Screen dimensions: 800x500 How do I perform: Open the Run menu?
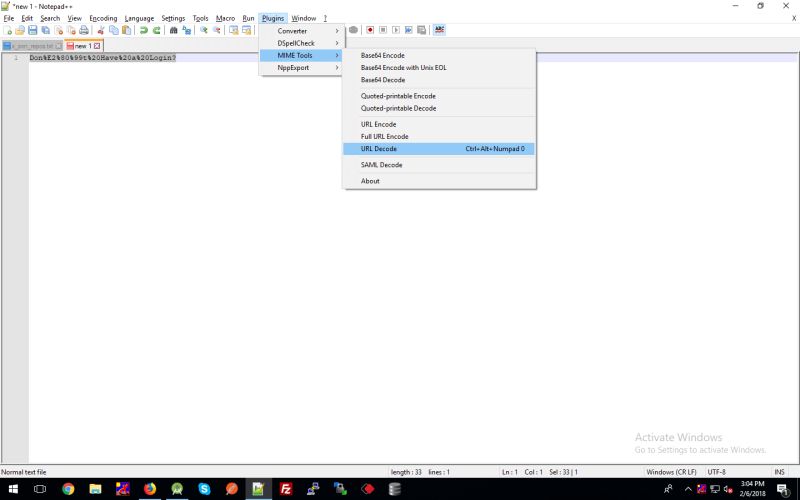point(248,18)
